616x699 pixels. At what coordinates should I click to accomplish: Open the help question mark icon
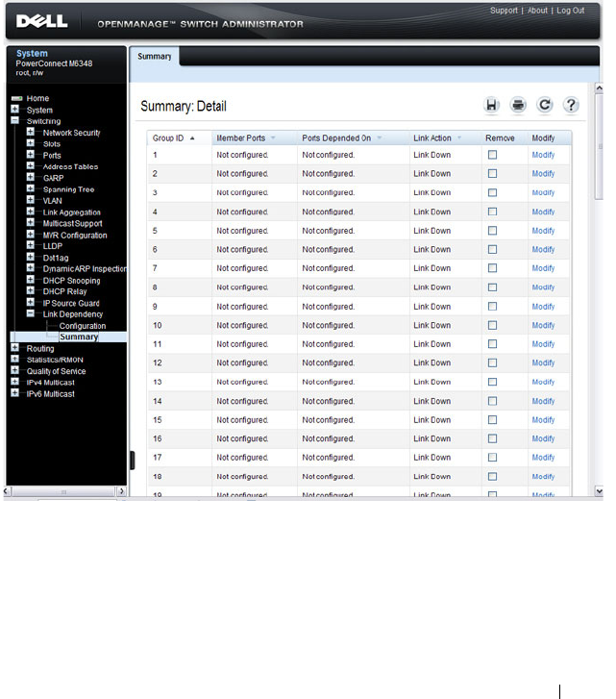571,105
